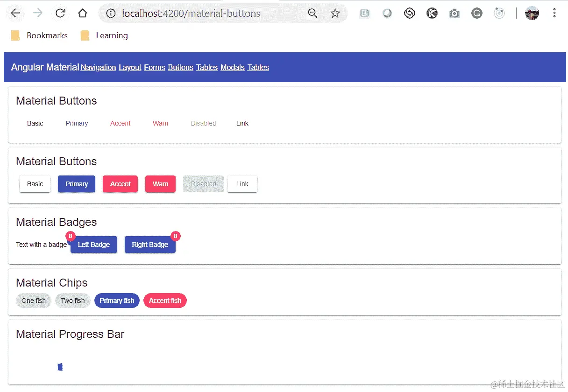
Task: Click the raised red Warn button
Action: (160, 184)
